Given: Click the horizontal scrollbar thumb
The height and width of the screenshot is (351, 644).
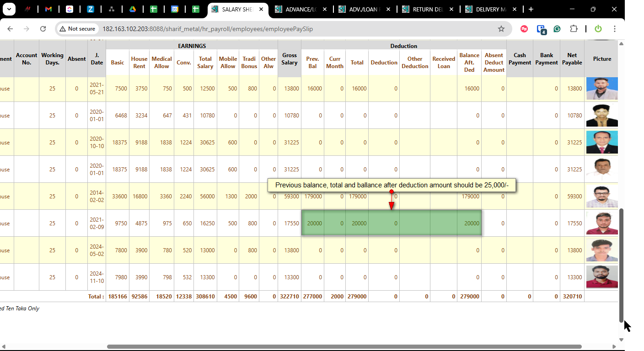Looking at the screenshot, I should click(344, 346).
